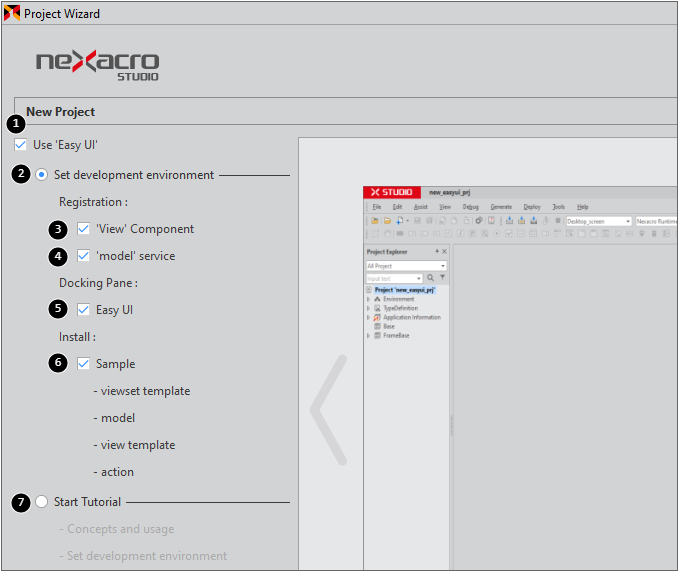Select Project 'new_easyui_prj' tree node
Viewport: 678px width, 571px height.
(405, 290)
